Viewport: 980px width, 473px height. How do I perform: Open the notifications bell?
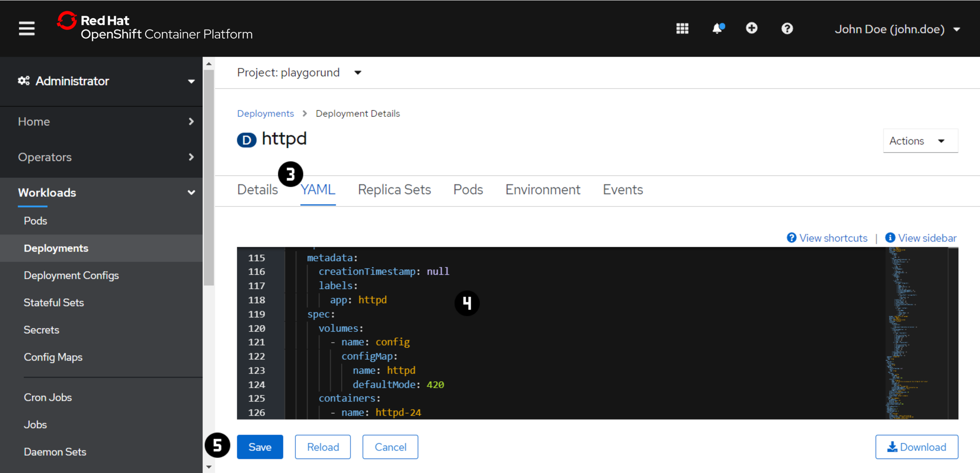718,28
